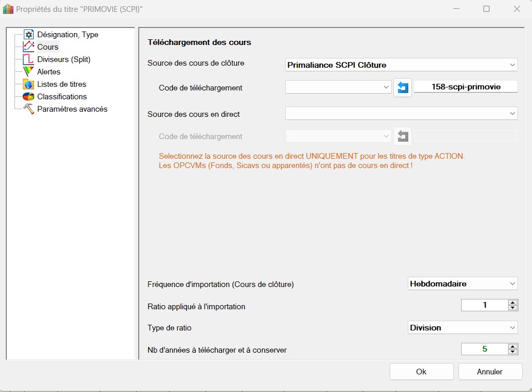Screen dimensions: 532x392
Task: Click the Alertes triangle icon
Action: pos(28,72)
